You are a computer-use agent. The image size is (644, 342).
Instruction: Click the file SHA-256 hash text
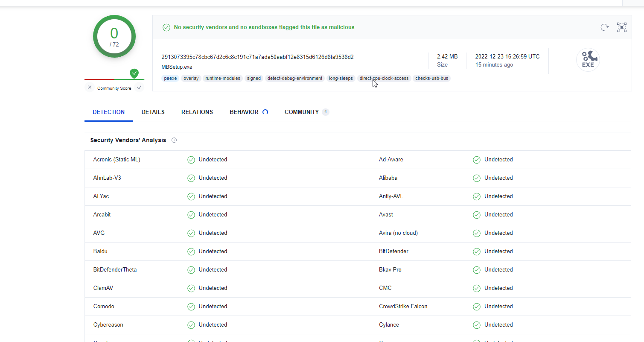click(257, 57)
